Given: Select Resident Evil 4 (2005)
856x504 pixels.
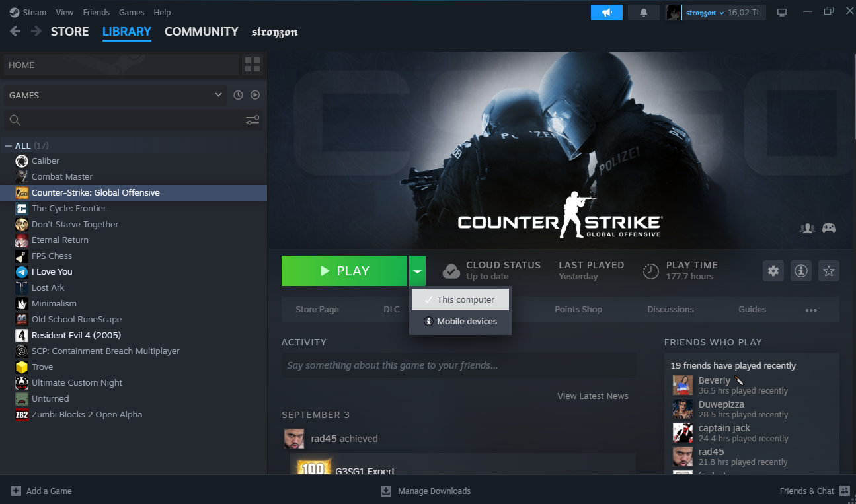Looking at the screenshot, I should click(x=134, y=335).
